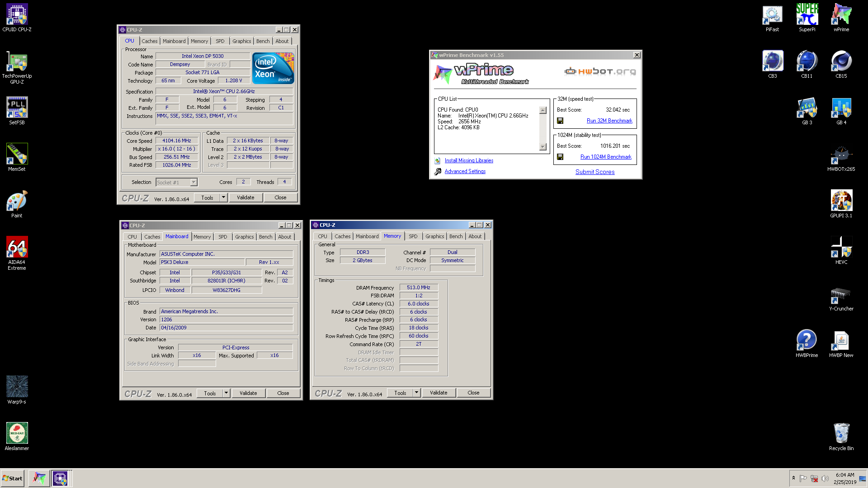Open the HWBOTx265 desktop icon
The image size is (868, 488).
point(841,157)
